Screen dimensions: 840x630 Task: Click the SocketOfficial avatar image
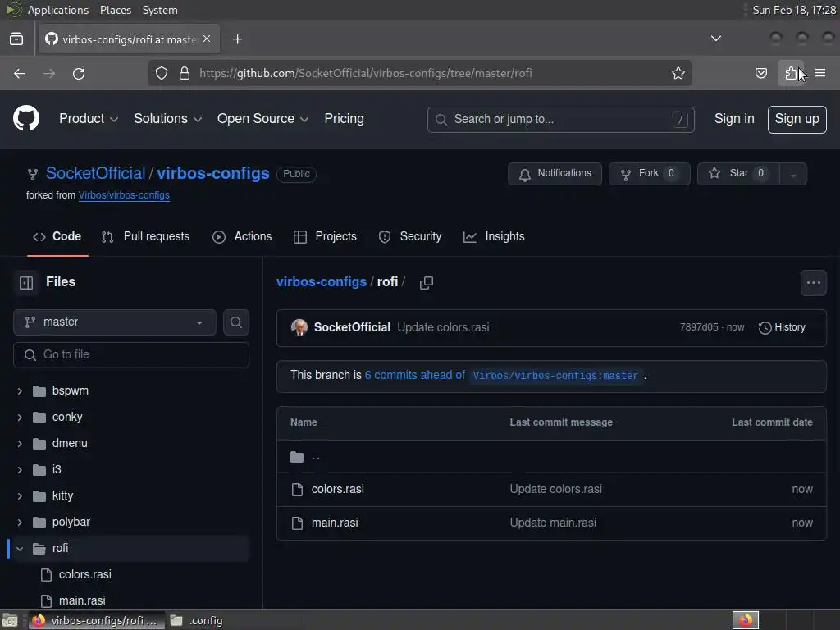pos(299,327)
